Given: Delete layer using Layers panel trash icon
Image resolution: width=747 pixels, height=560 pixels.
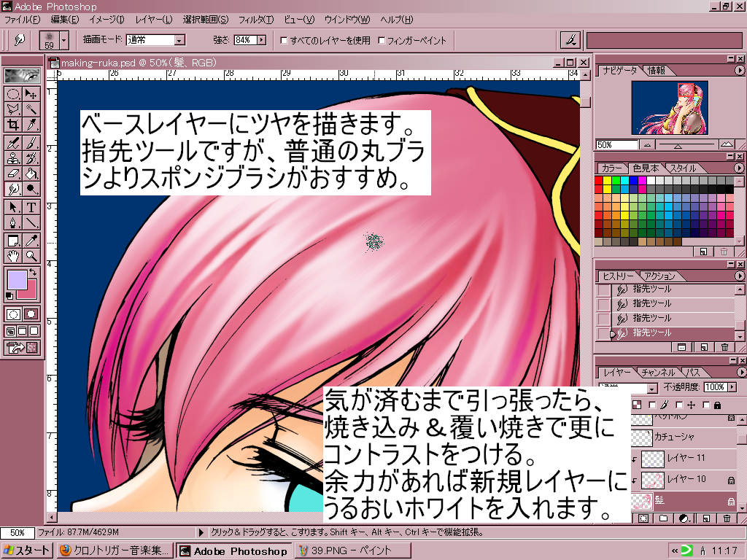Looking at the screenshot, I should click(727, 518).
